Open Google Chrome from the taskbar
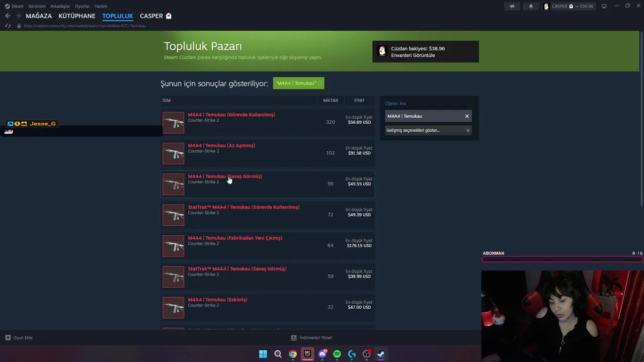644x362 pixels. point(293,354)
